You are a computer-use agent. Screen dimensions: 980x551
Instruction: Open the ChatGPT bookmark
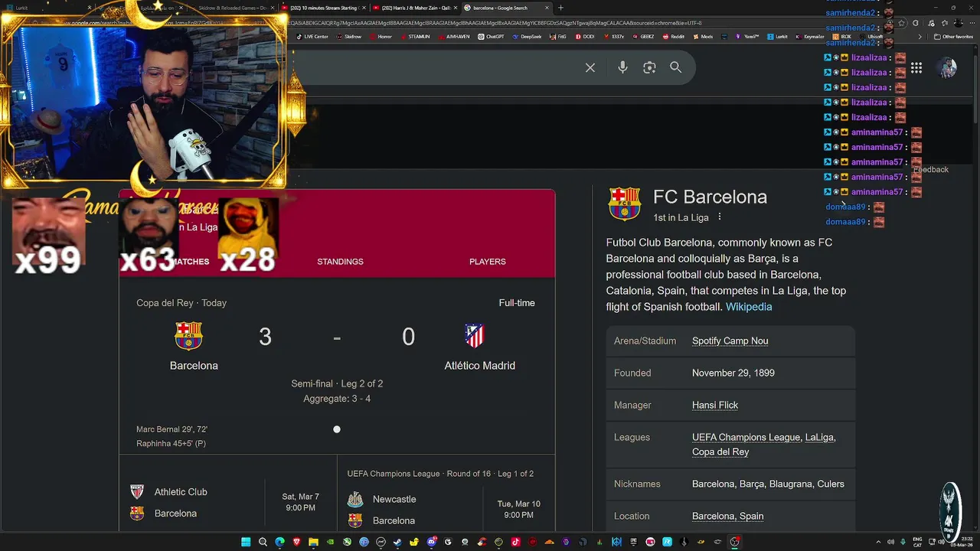(492, 37)
